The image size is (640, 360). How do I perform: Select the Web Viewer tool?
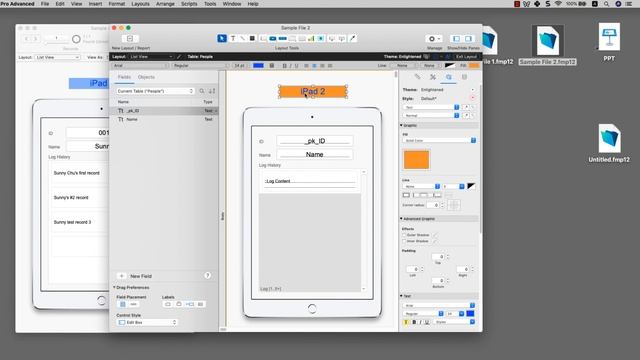click(321, 38)
